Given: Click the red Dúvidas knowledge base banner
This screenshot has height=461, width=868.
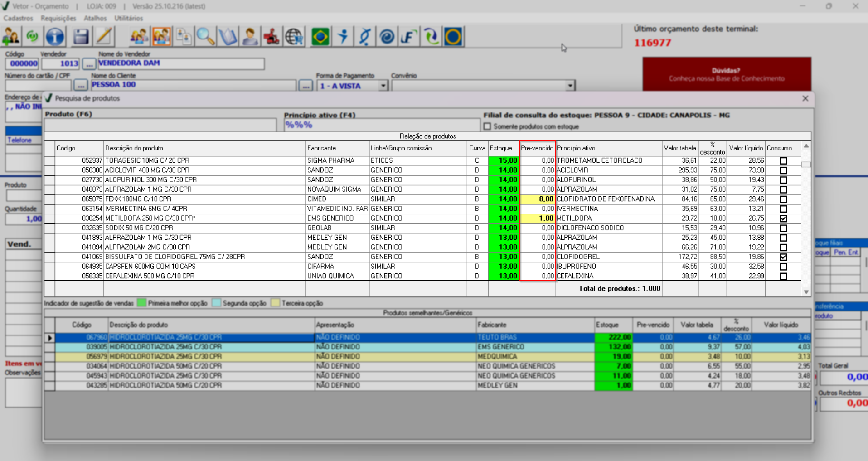Looking at the screenshot, I should coord(726,74).
